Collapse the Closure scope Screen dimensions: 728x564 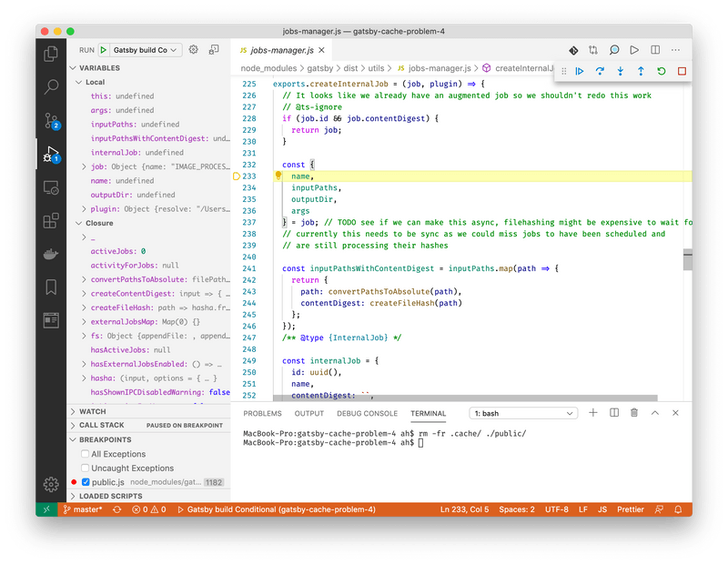coord(78,223)
